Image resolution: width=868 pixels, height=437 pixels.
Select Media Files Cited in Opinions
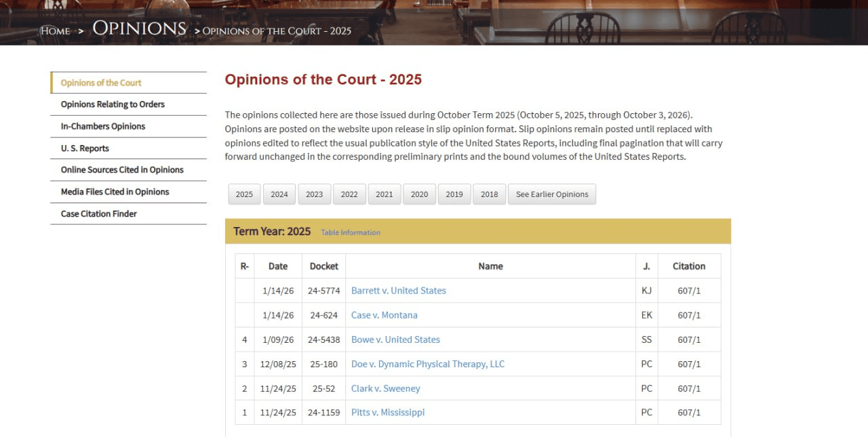115,192
